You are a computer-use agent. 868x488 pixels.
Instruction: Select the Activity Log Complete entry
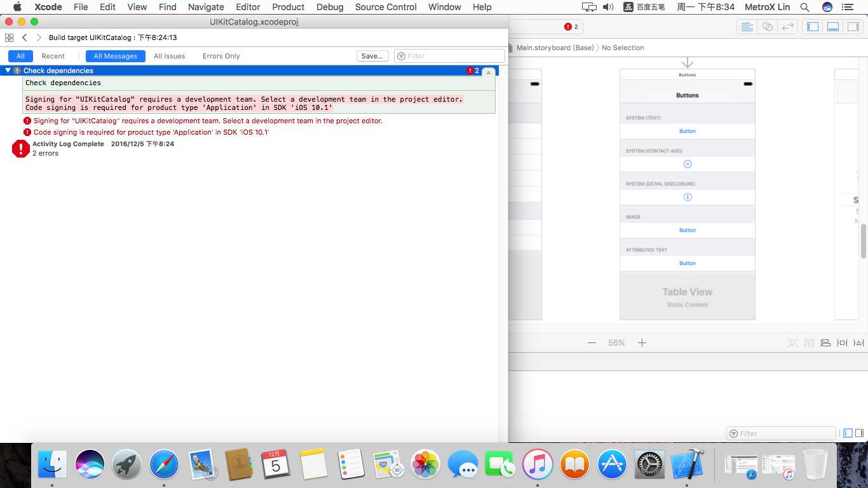(93, 149)
